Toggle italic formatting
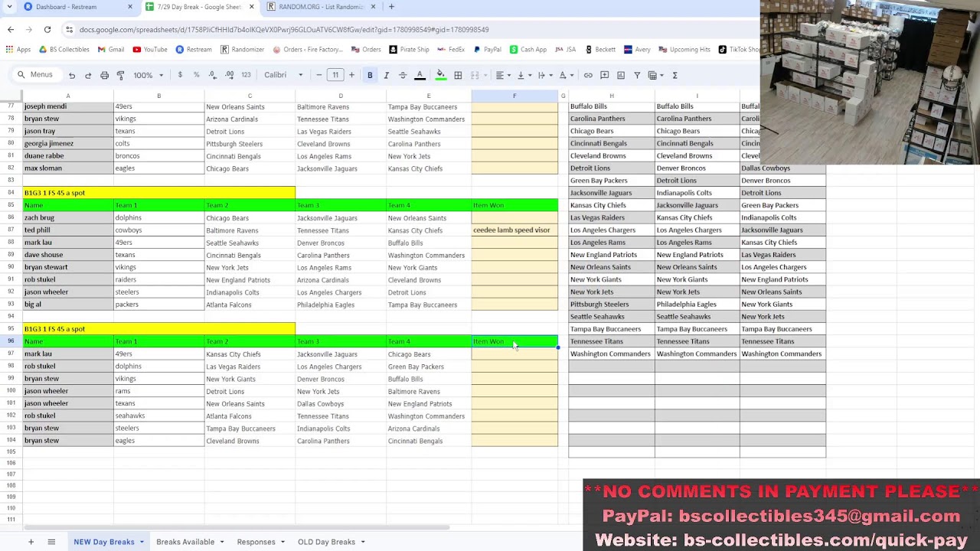 tap(386, 75)
